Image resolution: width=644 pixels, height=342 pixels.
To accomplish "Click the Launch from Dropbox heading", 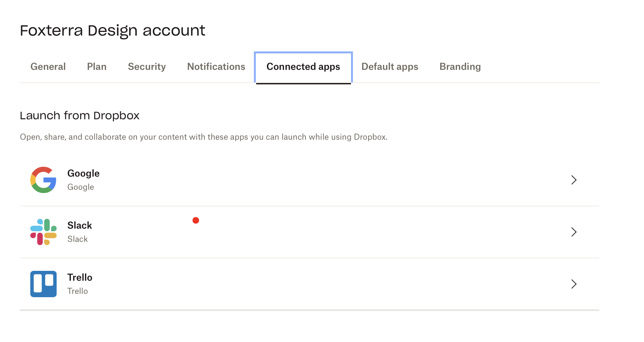I will point(80,116).
